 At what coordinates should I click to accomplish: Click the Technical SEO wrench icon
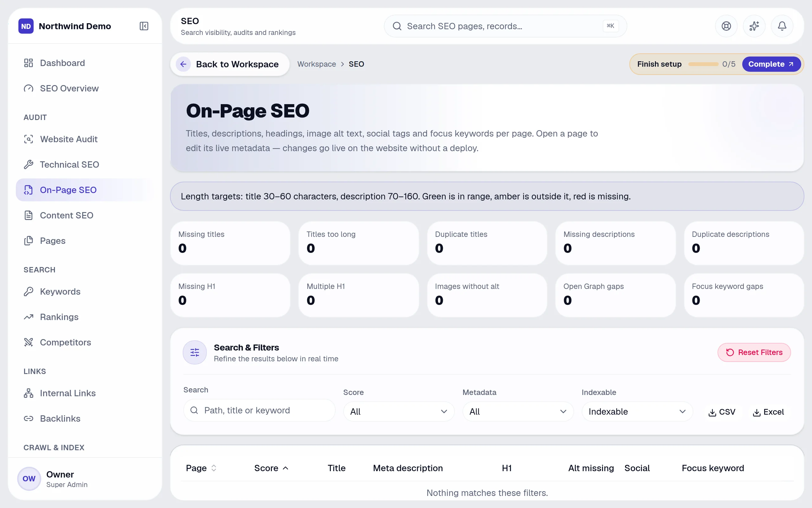click(x=29, y=165)
